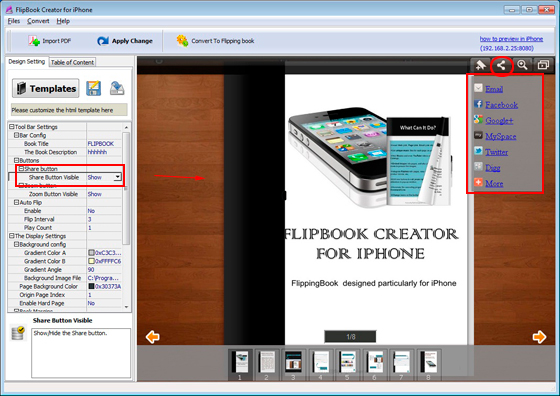Screen dimensions: 560x396
Task: Open the how to preview in iPhone link
Action: click(511, 39)
